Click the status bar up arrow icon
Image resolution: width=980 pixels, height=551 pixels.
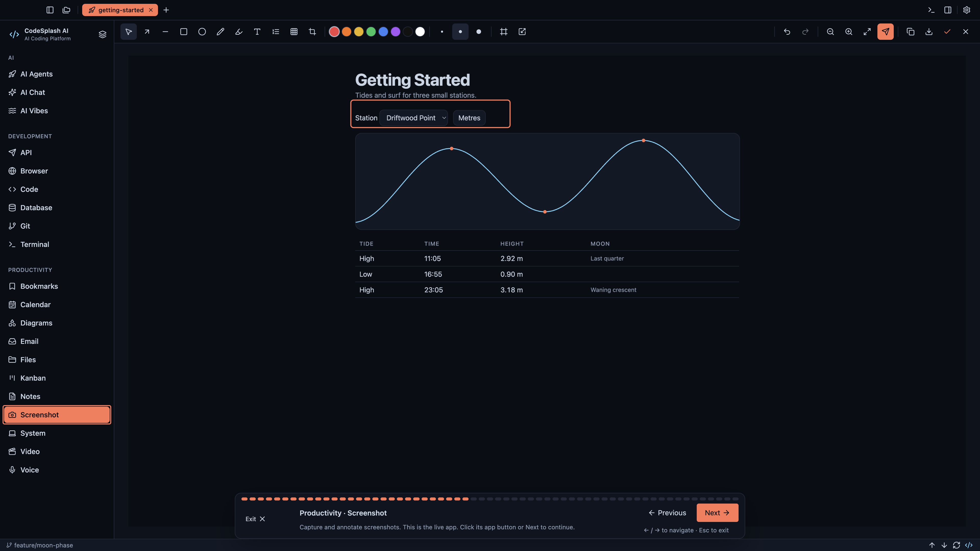point(932,545)
